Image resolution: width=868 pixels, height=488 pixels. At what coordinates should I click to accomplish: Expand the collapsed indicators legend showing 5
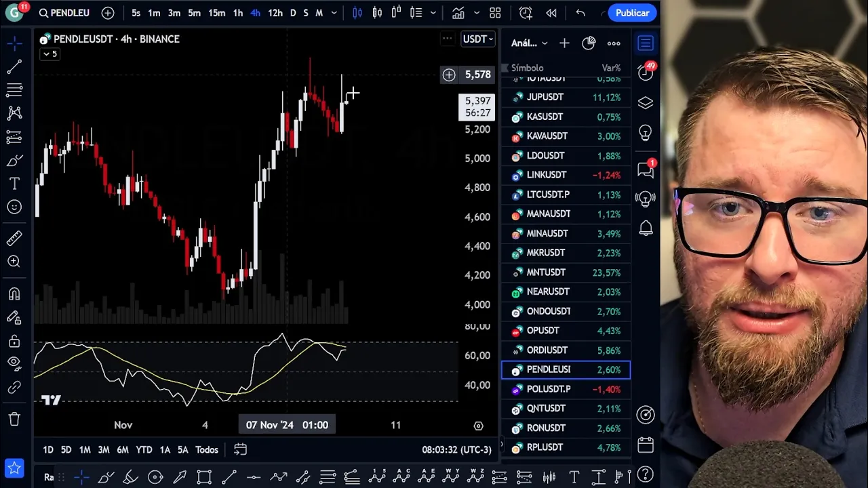[50, 54]
